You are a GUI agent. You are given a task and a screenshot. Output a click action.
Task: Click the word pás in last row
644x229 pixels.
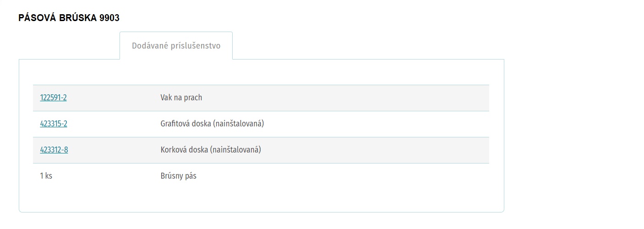[x=191, y=176]
